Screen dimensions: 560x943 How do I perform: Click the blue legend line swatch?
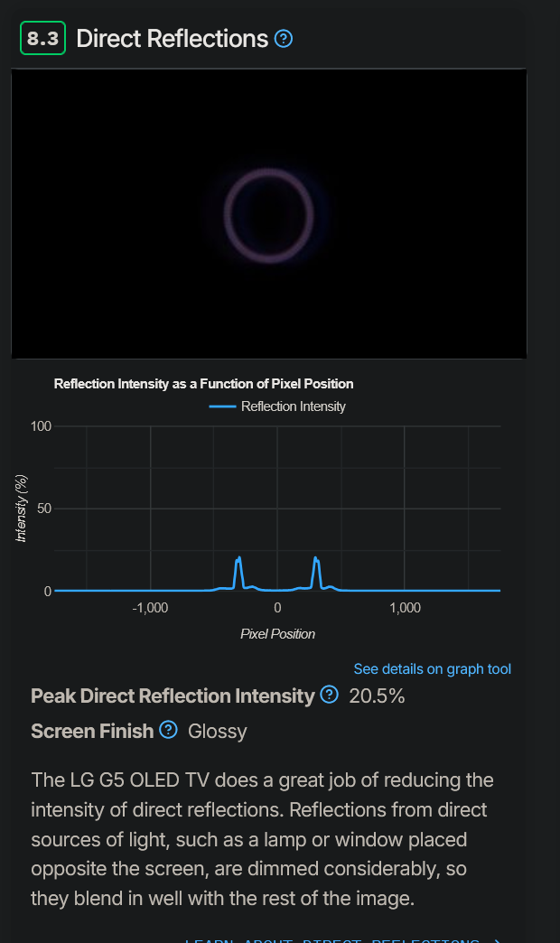pyautogui.click(x=221, y=406)
